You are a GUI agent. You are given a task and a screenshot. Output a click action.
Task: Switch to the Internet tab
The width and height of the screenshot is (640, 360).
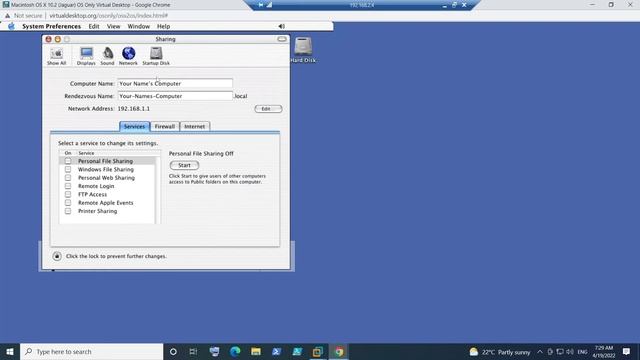coord(195,127)
